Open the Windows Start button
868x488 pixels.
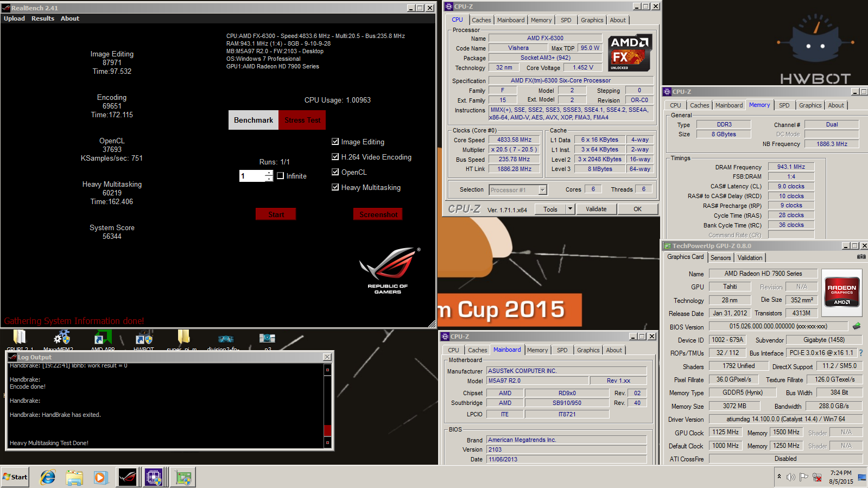click(15, 477)
